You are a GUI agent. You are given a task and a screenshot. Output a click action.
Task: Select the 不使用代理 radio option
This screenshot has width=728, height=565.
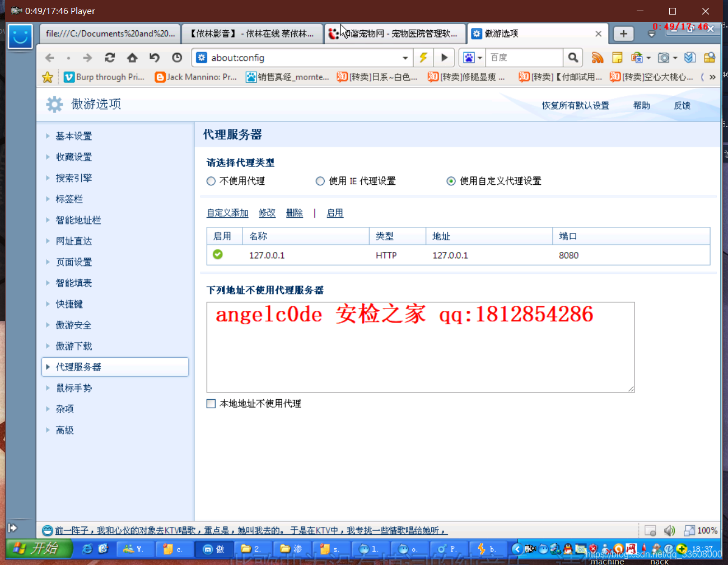[x=211, y=181]
